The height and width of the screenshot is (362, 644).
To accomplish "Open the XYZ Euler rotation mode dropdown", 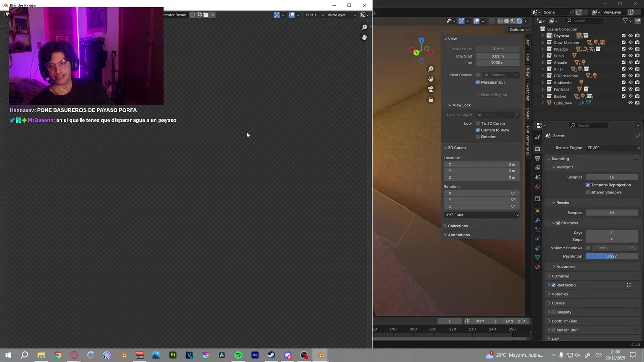I will coord(482,215).
